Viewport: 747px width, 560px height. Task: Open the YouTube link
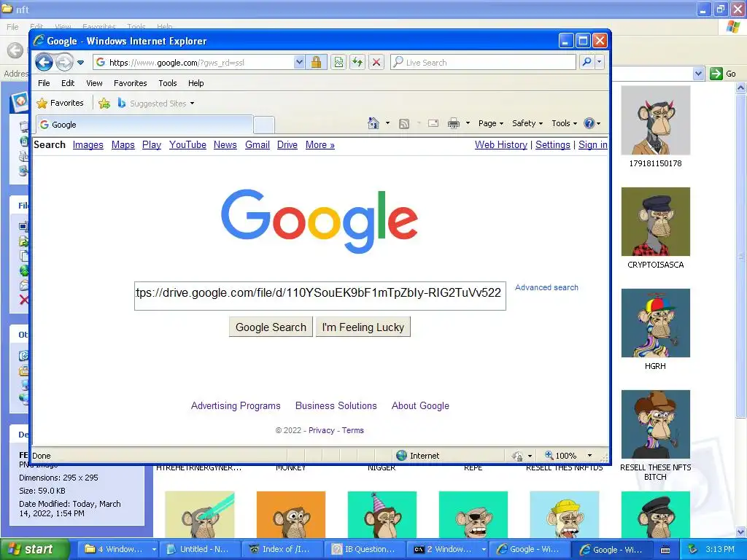pos(187,145)
